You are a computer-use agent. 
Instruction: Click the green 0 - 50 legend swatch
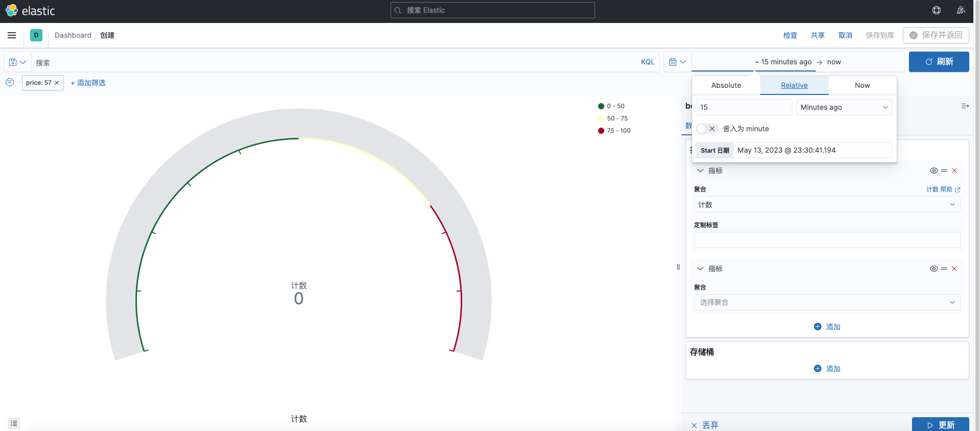601,106
